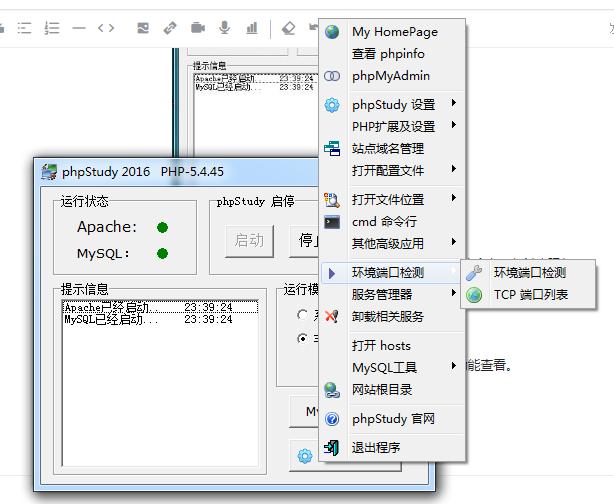
Task: Click the greyed 启动 button
Action: pos(249,241)
